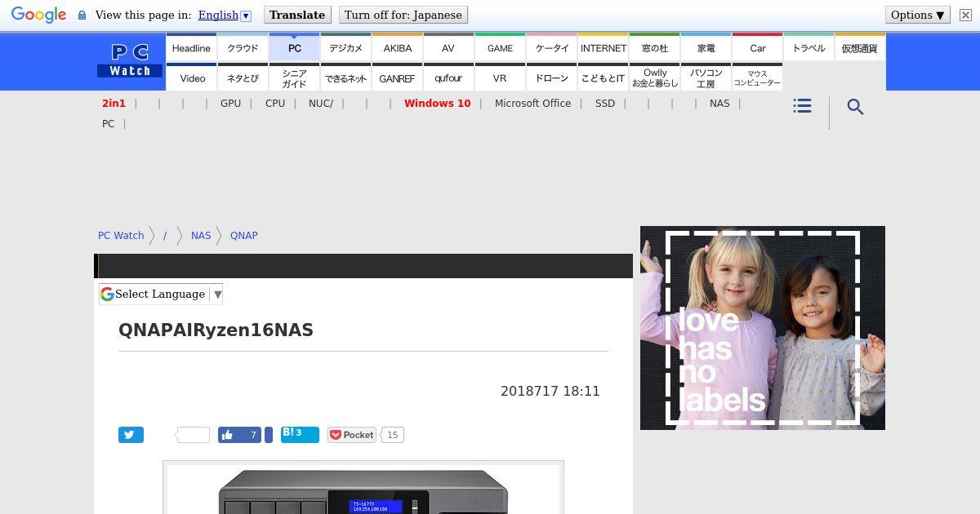The image size is (980, 514).
Task: Save the article to Pocket
Action: pos(352,435)
